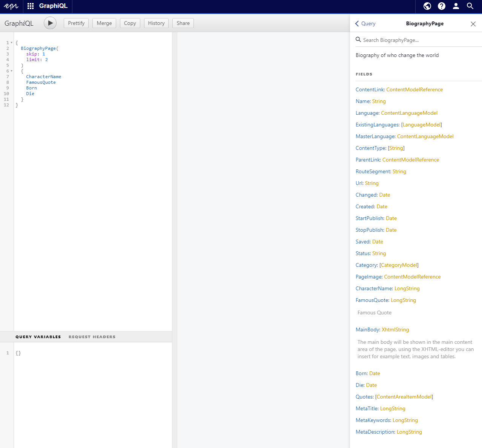Open ContentLink field documentation
Viewport: 482px width, 448px height.
pyautogui.click(x=370, y=89)
